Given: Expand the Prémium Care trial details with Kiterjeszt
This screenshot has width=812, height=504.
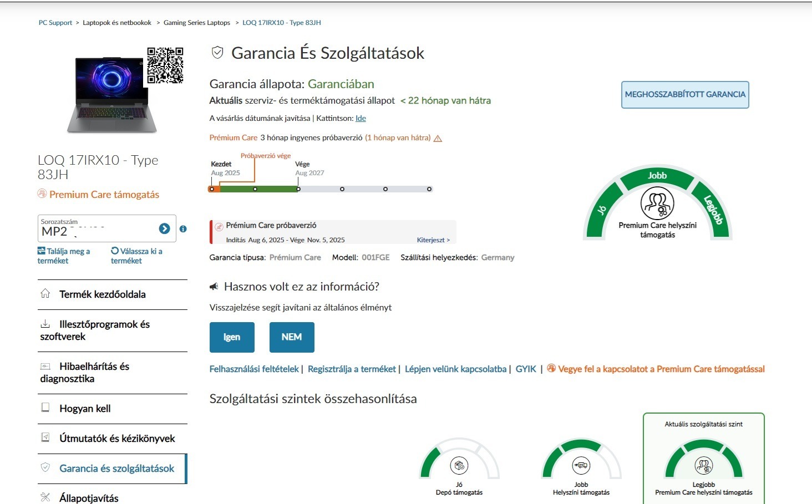Looking at the screenshot, I should click(433, 240).
